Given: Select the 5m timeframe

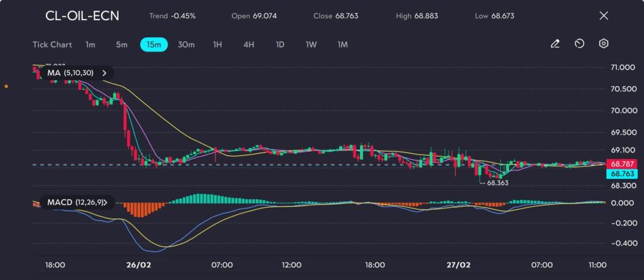Looking at the screenshot, I should coord(121,45).
